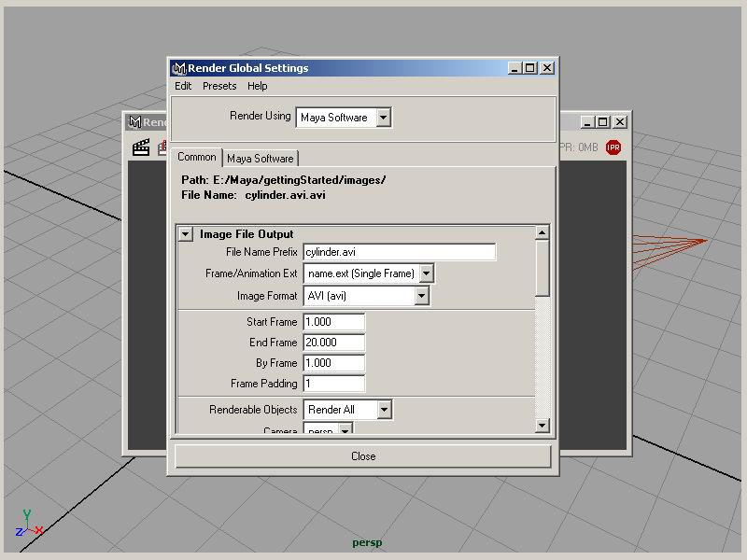This screenshot has width=747, height=560.
Task: Click the Frame Padding field
Action: coord(334,384)
